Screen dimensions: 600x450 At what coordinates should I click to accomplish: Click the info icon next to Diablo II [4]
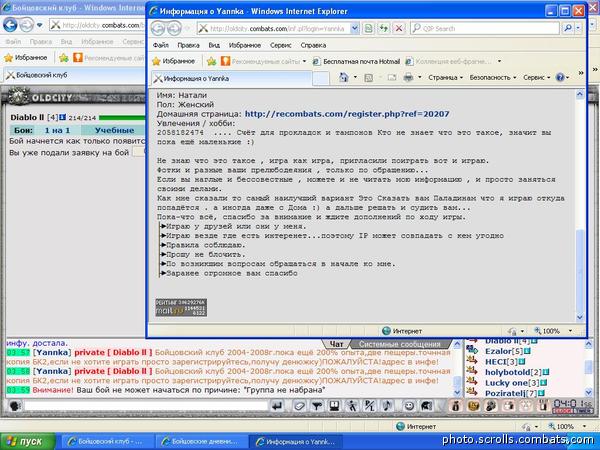(x=62, y=117)
